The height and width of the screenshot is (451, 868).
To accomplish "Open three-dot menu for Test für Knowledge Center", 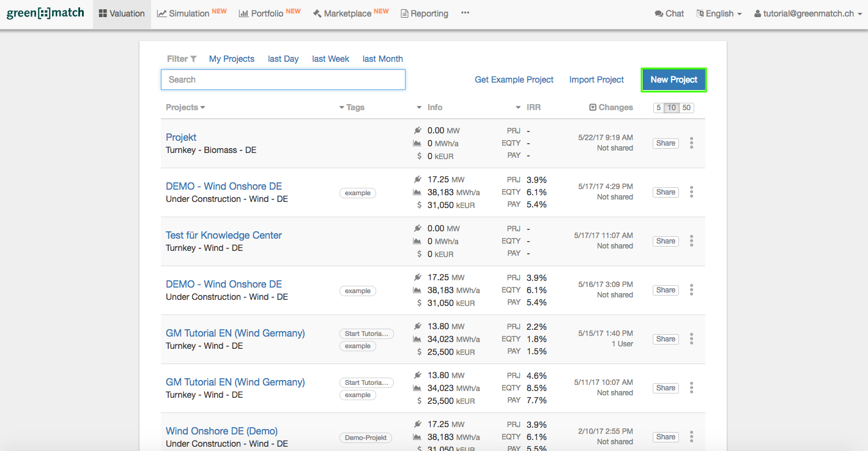I will coord(691,241).
